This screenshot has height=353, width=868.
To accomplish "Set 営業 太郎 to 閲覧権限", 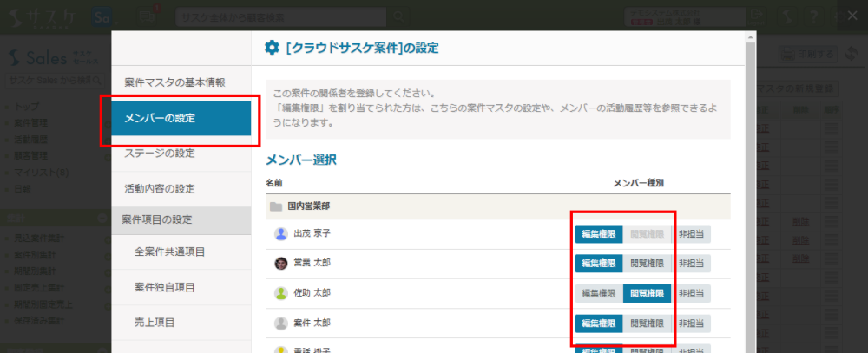I will [x=648, y=264].
